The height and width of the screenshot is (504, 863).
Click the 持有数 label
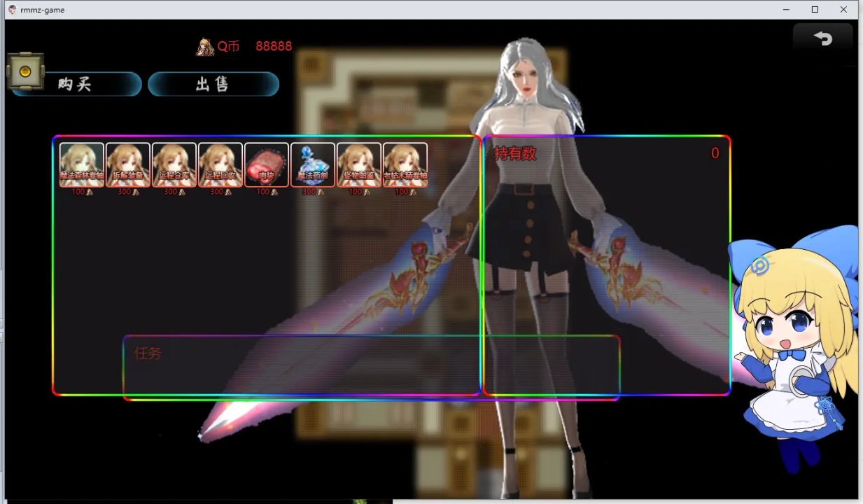[x=515, y=153]
